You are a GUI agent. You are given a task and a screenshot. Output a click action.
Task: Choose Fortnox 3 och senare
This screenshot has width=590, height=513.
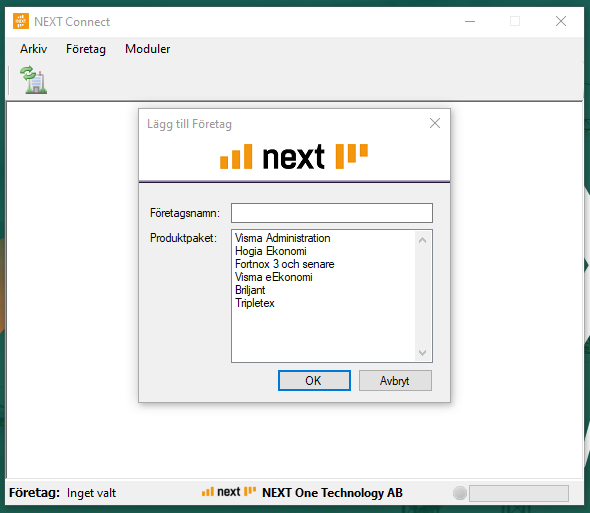(x=284, y=264)
